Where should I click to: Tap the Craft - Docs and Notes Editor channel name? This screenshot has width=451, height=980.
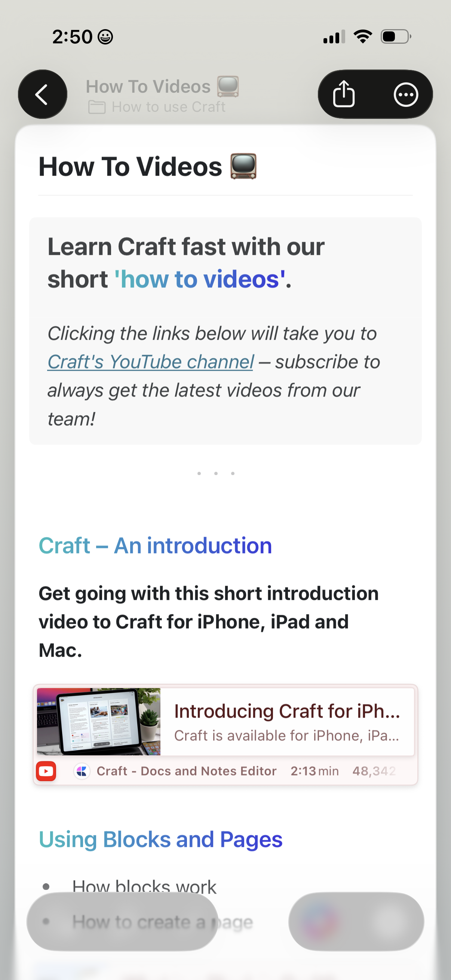pyautogui.click(x=187, y=771)
